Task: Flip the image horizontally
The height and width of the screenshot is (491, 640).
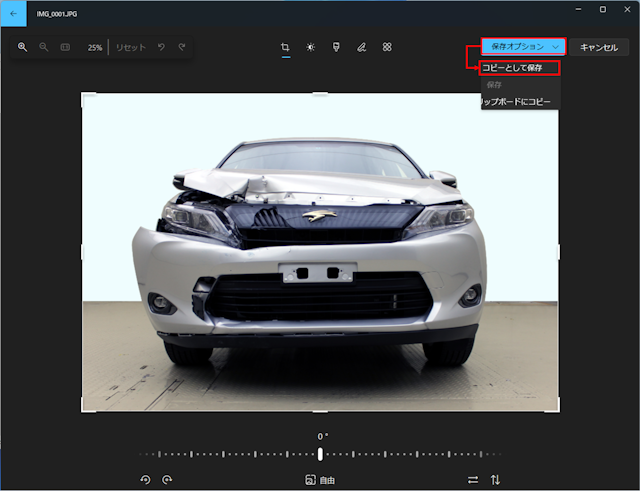Action: (x=473, y=480)
